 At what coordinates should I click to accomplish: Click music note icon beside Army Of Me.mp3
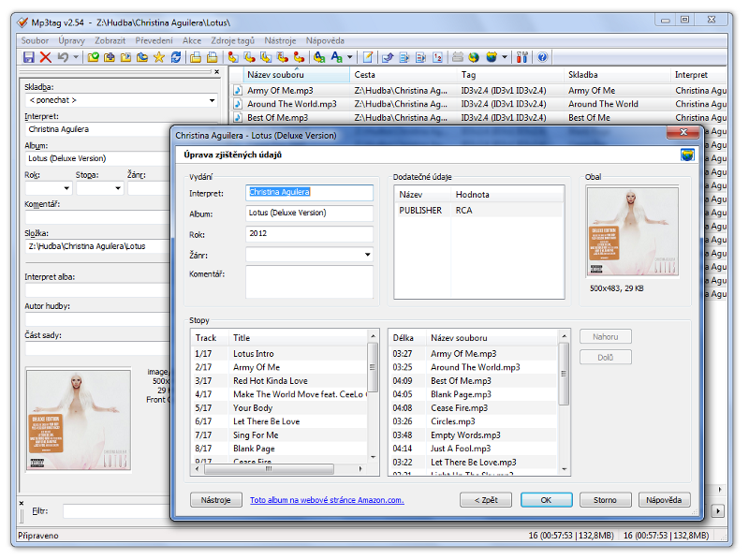238,91
